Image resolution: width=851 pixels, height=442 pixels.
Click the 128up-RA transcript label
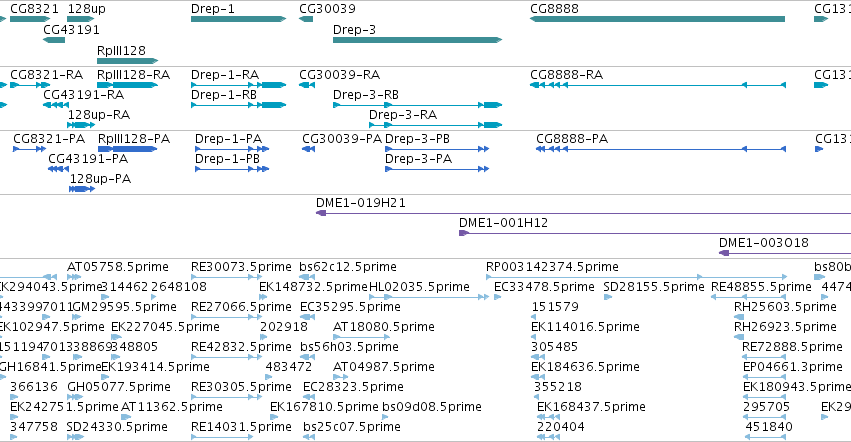coord(99,115)
